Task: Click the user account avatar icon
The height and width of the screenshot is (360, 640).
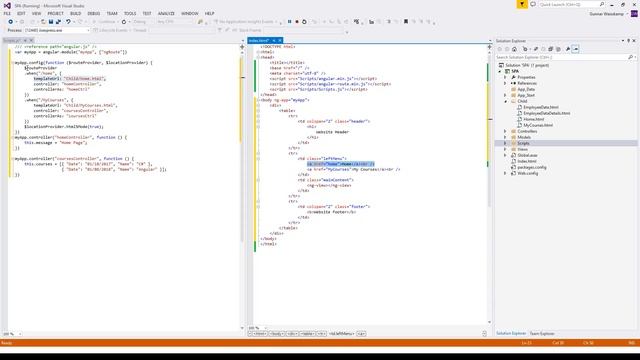Action: pyautogui.click(x=634, y=13)
